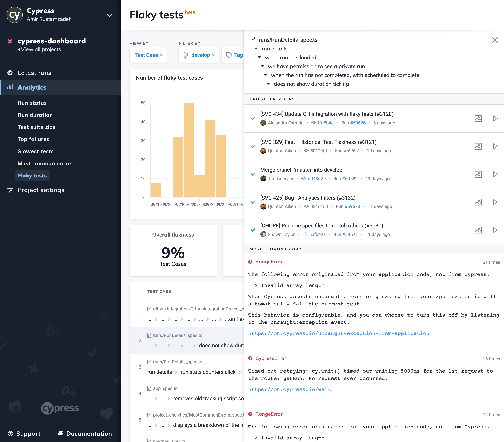
Task: Click the sliders icon next to Project settings
Action: point(10,190)
